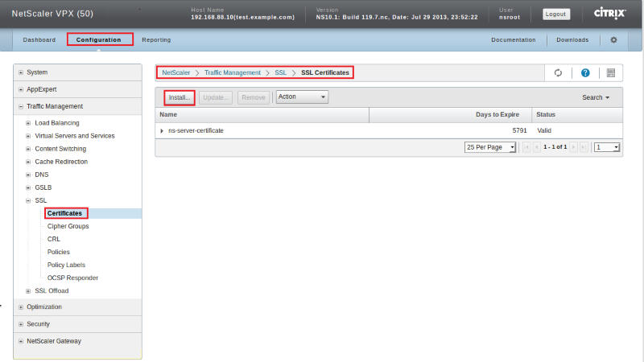644x362 pixels.
Task: Expand the DNS node
Action: pos(28,175)
